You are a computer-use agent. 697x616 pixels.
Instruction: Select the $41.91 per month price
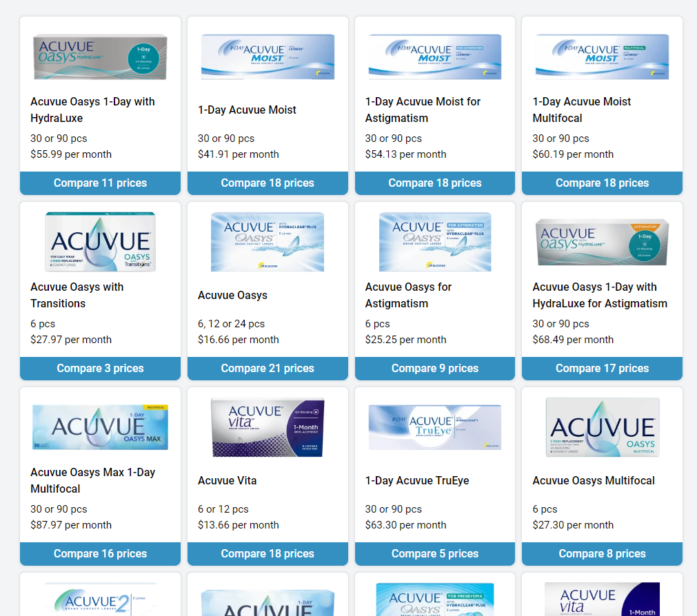(x=239, y=154)
